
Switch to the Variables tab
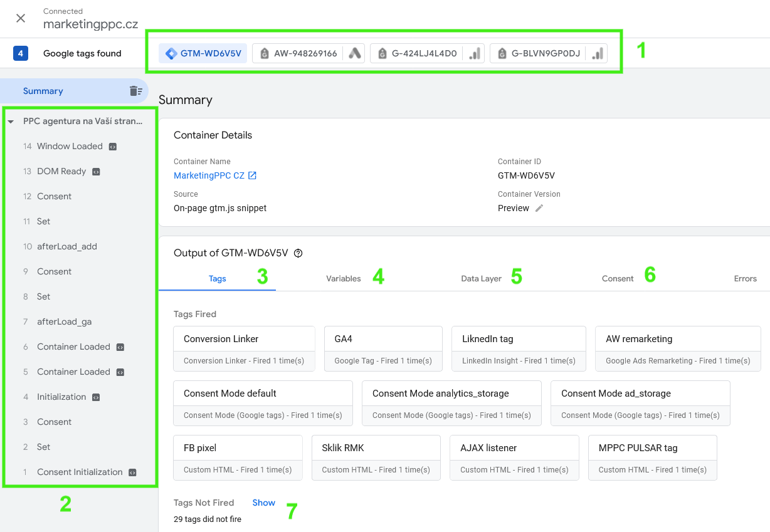pos(343,278)
